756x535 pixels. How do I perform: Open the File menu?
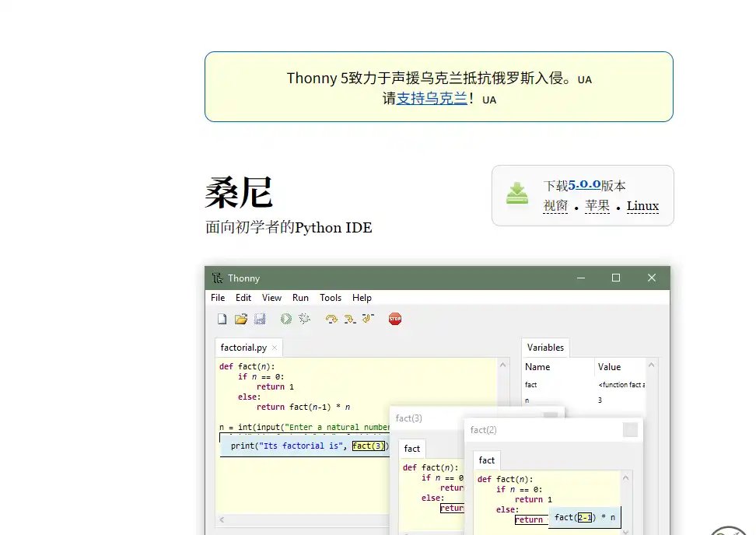(x=218, y=298)
